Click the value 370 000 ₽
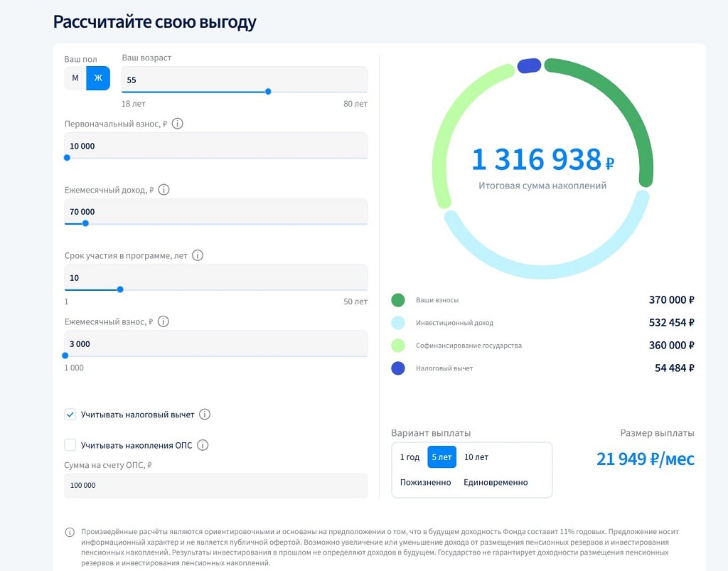The height and width of the screenshot is (571, 728). (671, 300)
